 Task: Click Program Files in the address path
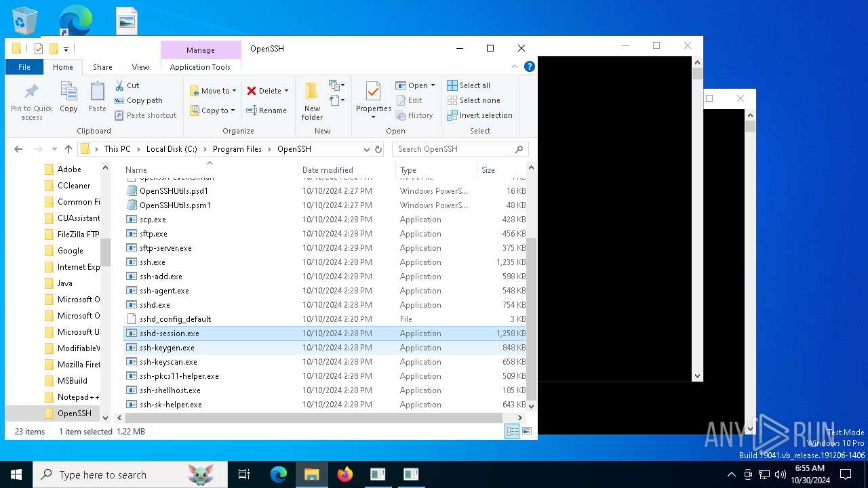(237, 149)
